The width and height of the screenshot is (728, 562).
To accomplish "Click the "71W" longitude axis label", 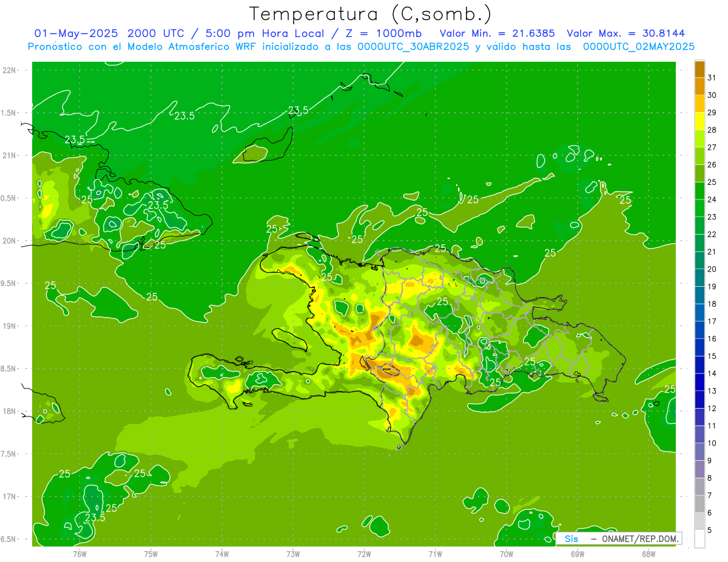I will (435, 554).
